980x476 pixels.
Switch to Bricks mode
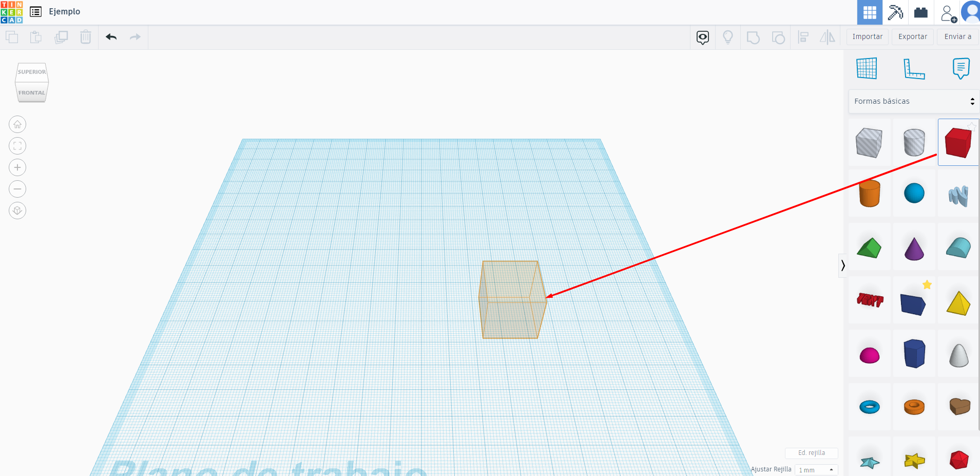click(921, 12)
